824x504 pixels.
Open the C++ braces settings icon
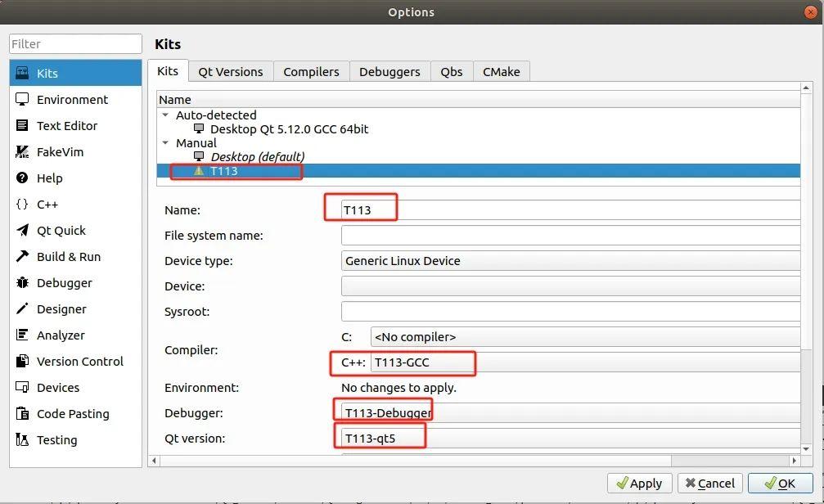22,204
